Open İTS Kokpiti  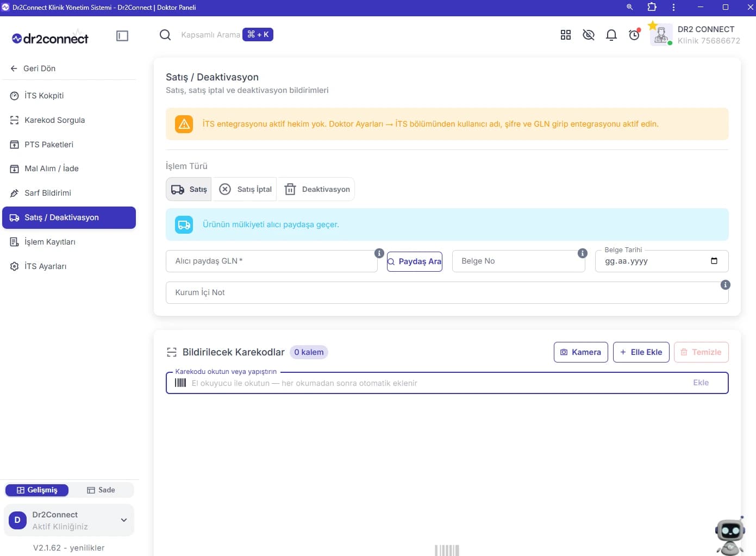pos(69,96)
